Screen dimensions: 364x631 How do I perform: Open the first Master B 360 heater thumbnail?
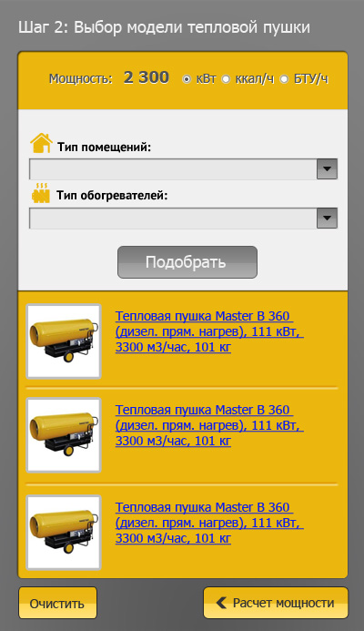(x=64, y=341)
